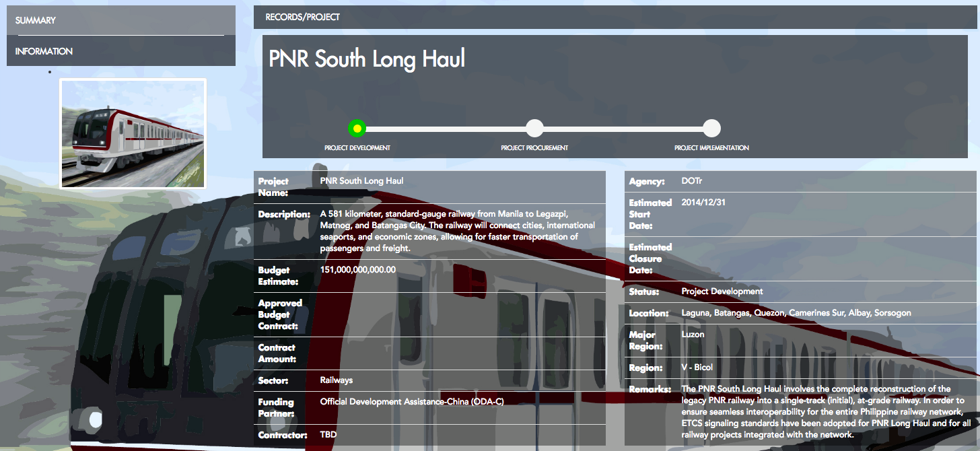This screenshot has width=980, height=451.
Task: Select the Region value V - Bicol
Action: 699,368
